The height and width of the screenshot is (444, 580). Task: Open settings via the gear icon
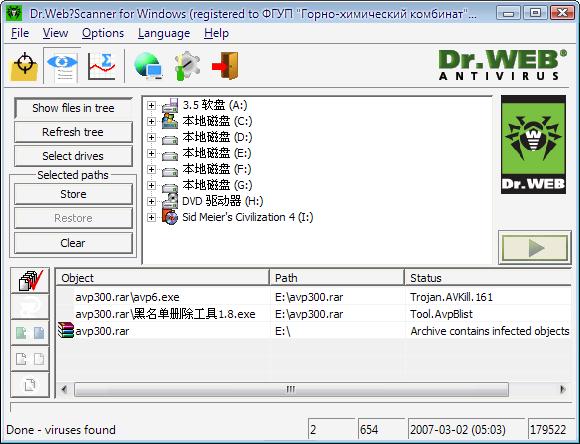point(187,66)
